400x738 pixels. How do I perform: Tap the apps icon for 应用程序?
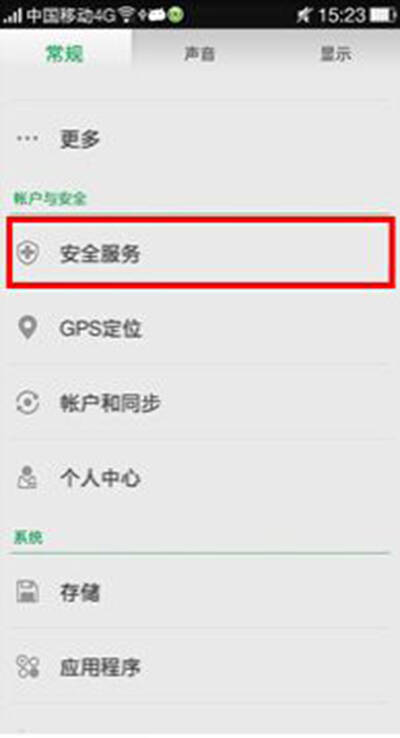click(27, 666)
